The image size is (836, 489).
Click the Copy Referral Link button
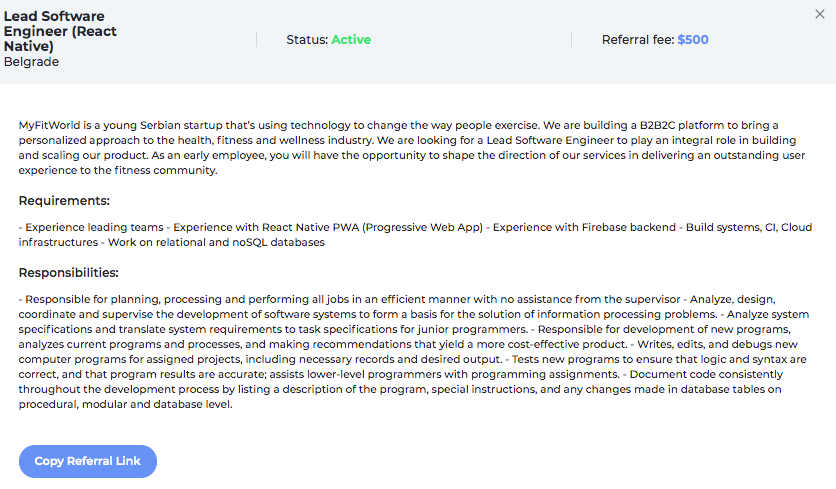[88, 461]
